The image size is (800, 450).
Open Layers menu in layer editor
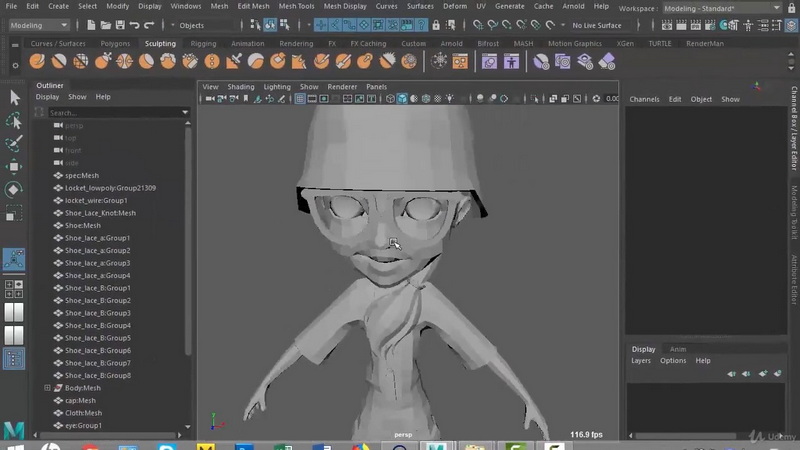641,360
